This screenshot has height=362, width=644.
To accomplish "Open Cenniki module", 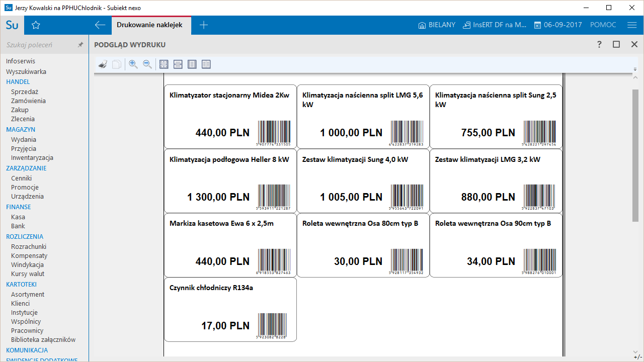I will pyautogui.click(x=21, y=178).
